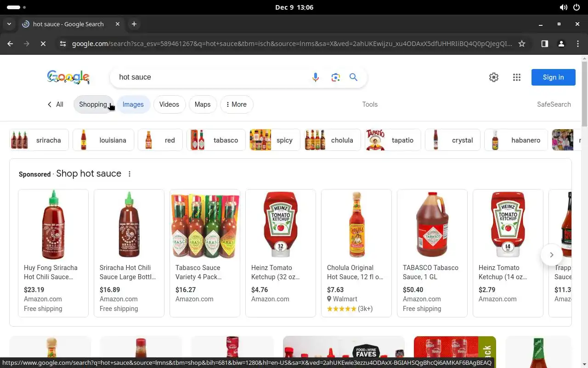Click the magnifier search button
This screenshot has height=368, width=588.
click(x=353, y=77)
